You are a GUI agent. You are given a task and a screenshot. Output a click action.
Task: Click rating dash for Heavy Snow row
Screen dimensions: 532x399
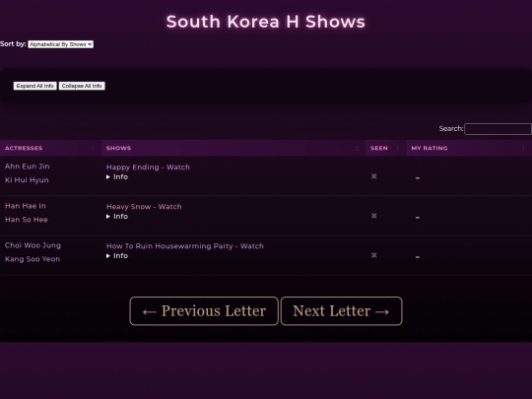coord(418,218)
